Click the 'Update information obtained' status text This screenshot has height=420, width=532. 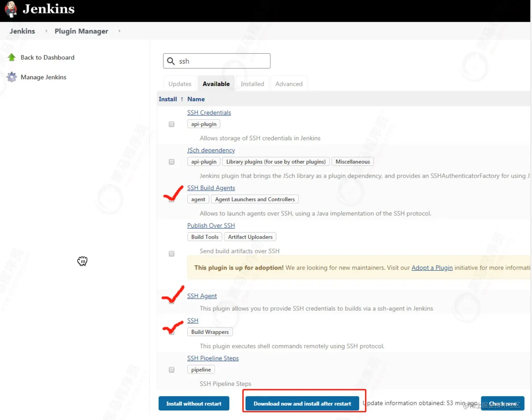point(420,403)
